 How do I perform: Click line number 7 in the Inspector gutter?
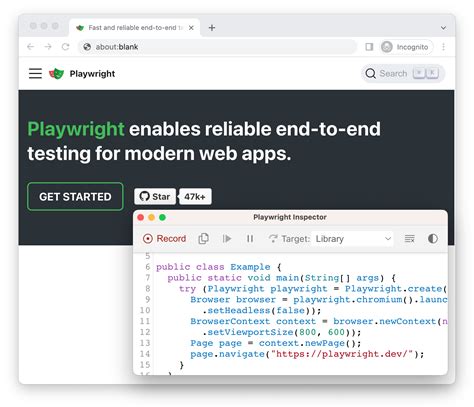[148, 278]
